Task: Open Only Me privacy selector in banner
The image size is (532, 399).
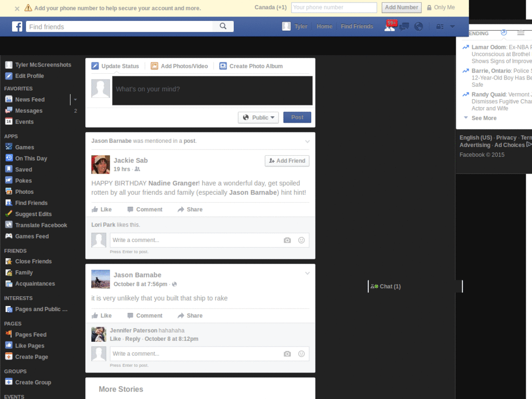Action: tap(441, 7)
